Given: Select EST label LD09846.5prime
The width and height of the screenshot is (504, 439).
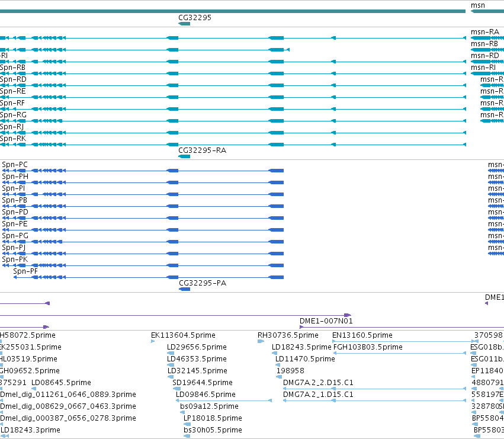Looking at the screenshot, I should point(206,395).
